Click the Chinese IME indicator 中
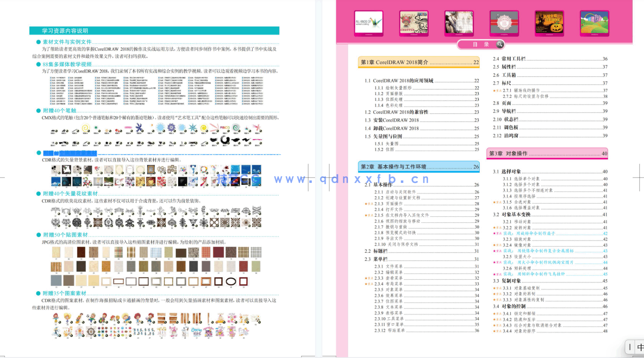Viewport: 644px width, 358px height. click(x=640, y=347)
